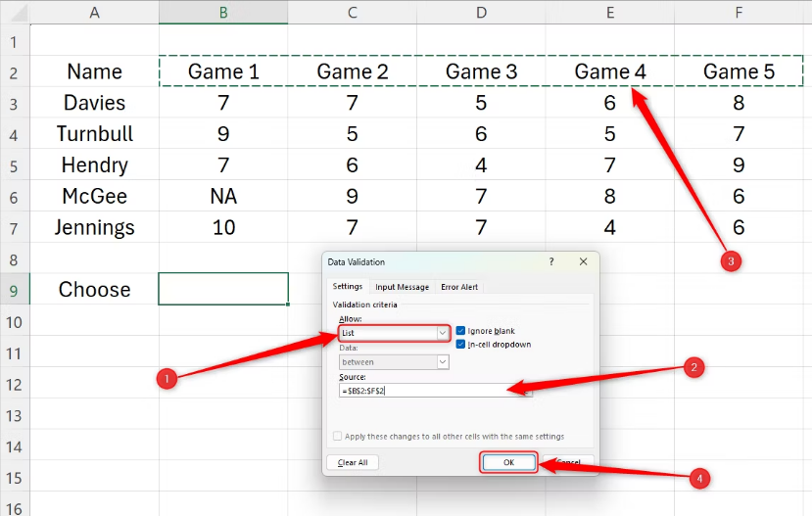The width and height of the screenshot is (812, 516).
Task: Toggle the Ignore blank checkbox
Action: [x=460, y=331]
